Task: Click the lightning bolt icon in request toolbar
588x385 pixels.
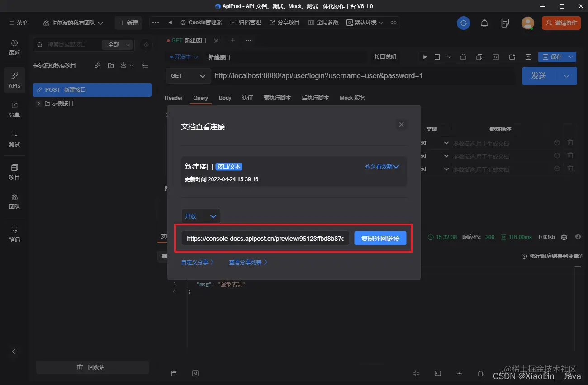Action: coord(528,57)
